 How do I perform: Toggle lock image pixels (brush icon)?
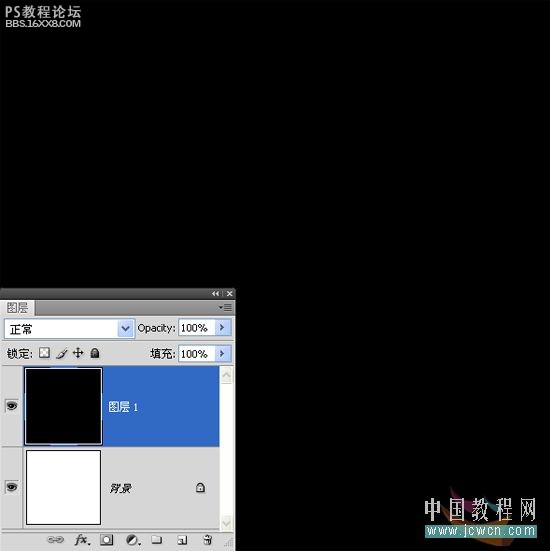pos(62,353)
